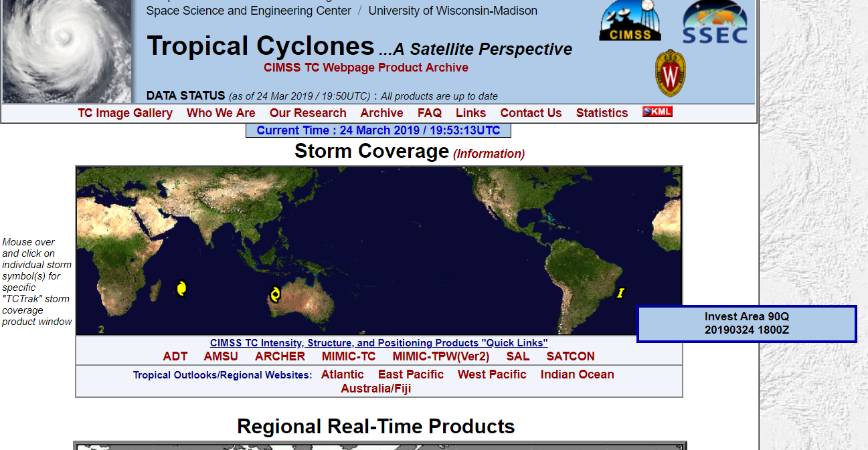The height and width of the screenshot is (450, 868).
Task: Open the SATCON quick link
Action: pyautogui.click(x=570, y=356)
